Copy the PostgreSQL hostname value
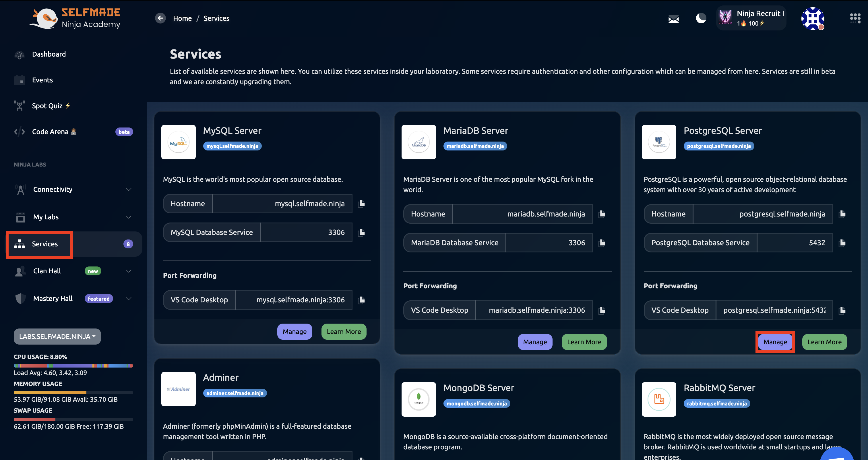Viewport: 868px width, 460px height. 842,214
